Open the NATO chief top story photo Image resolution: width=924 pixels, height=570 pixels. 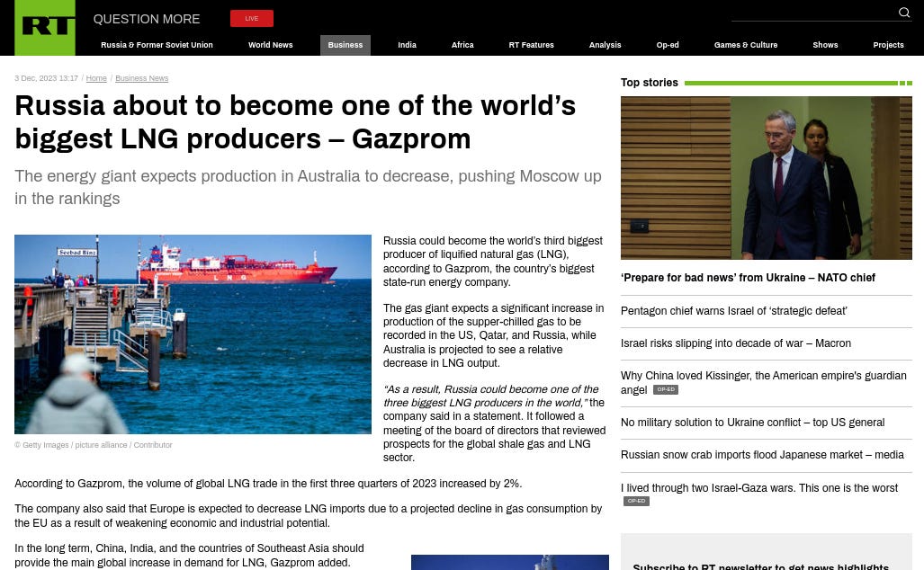(766, 178)
